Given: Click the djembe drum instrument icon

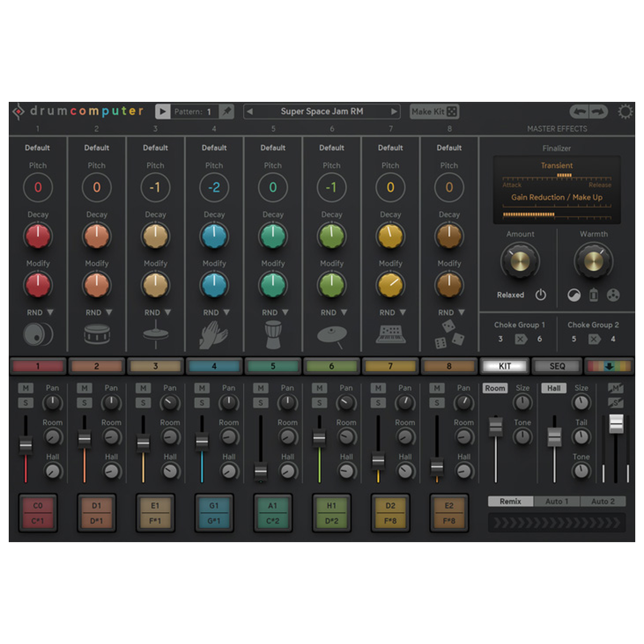Looking at the screenshot, I should pos(273,334).
